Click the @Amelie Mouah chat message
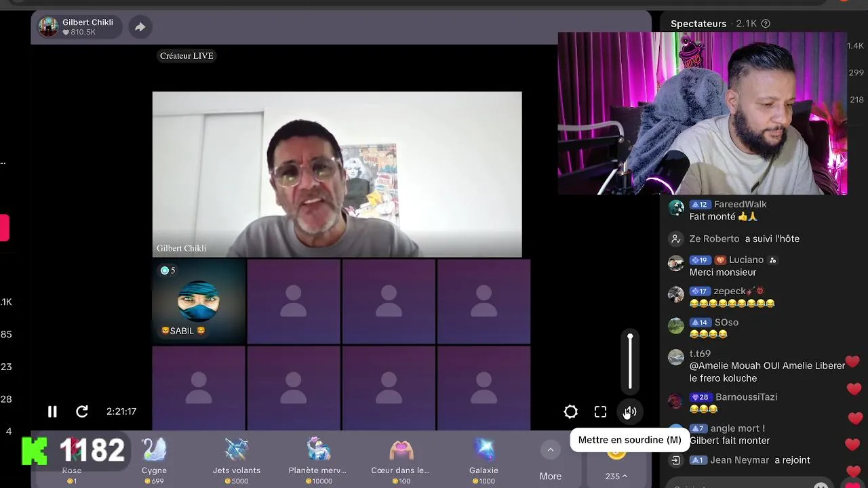This screenshot has height=488, width=868. point(767,372)
